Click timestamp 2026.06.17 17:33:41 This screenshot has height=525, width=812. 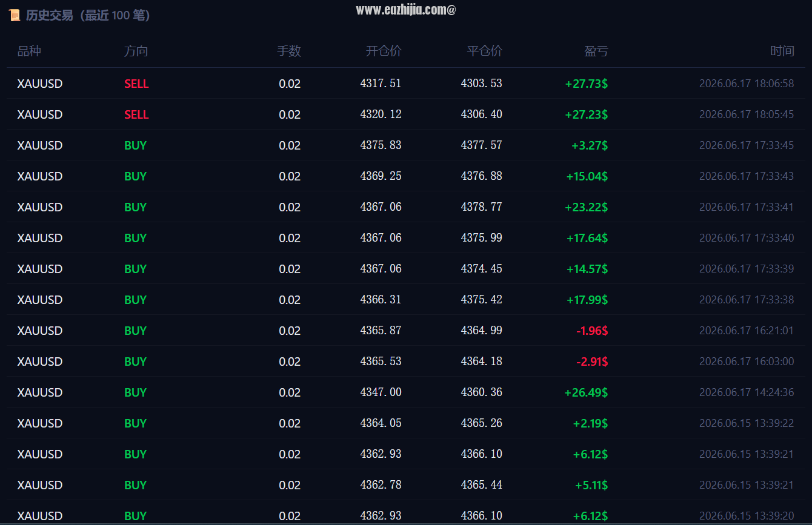point(747,207)
